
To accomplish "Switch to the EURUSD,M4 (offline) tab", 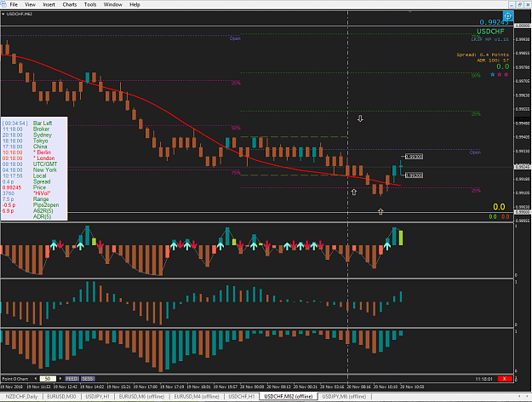I will [197, 397].
